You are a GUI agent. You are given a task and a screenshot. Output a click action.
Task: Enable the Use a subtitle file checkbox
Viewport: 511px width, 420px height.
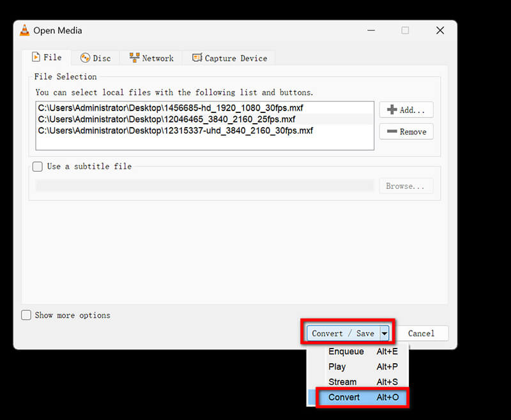[x=38, y=167]
